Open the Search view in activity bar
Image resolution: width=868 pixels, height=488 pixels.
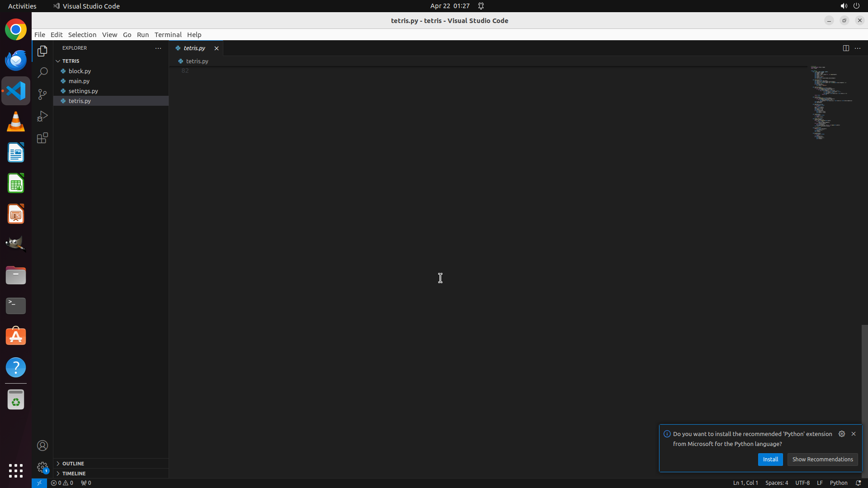click(x=42, y=73)
